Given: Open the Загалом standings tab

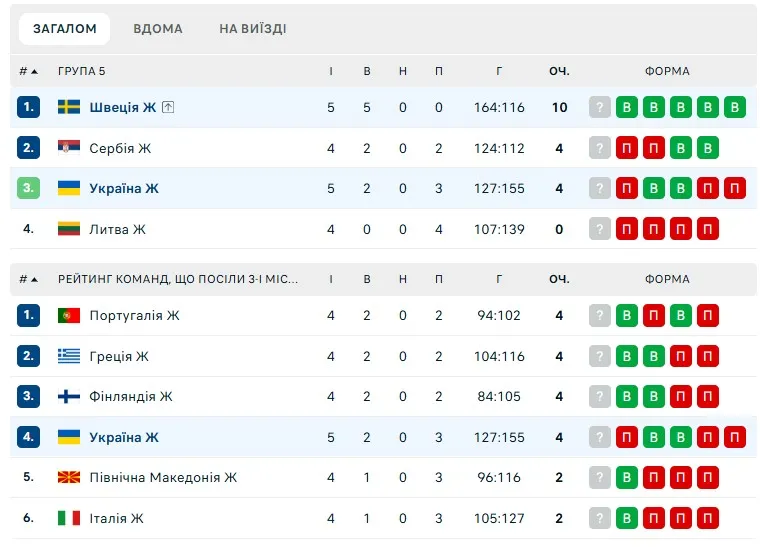Looking at the screenshot, I should pos(65,29).
